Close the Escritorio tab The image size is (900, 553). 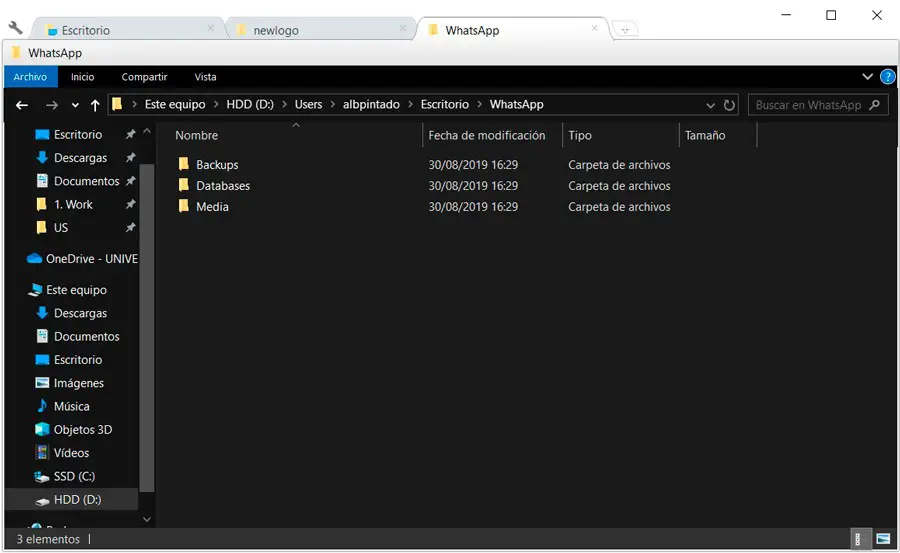coord(211,28)
